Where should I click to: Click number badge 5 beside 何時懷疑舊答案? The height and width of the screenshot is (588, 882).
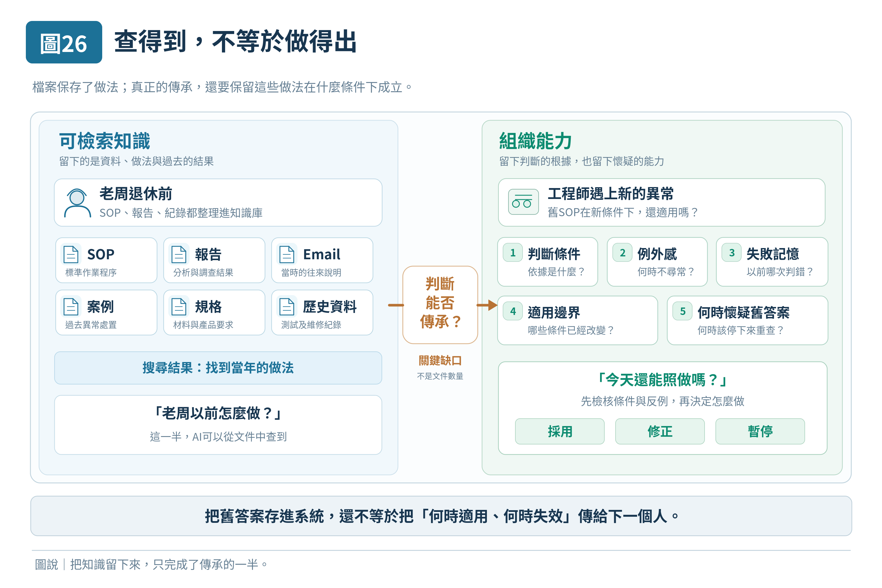click(682, 311)
